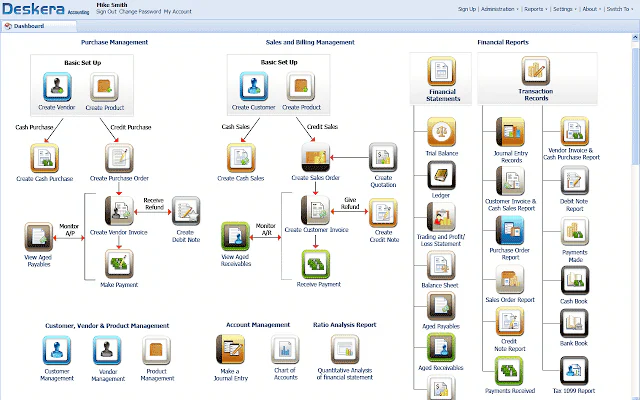Click the Sign Out link
This screenshot has height=400, width=640.
(106, 12)
